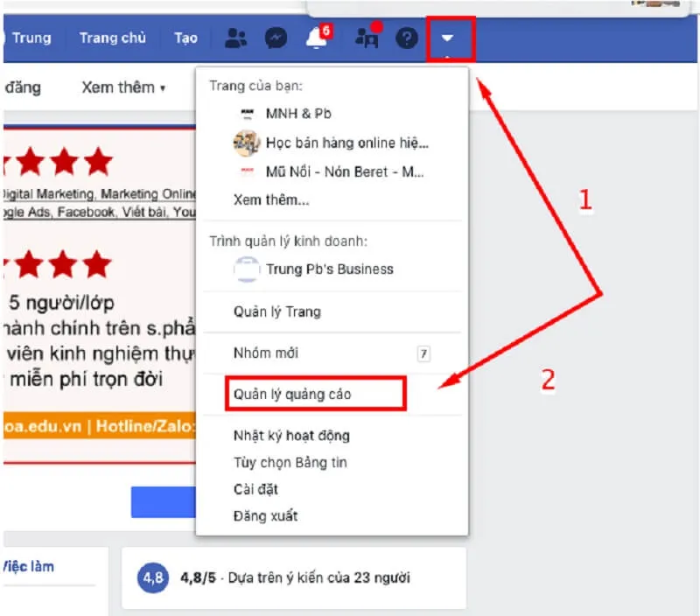Click Xem thêm... to expand page list

click(x=270, y=200)
